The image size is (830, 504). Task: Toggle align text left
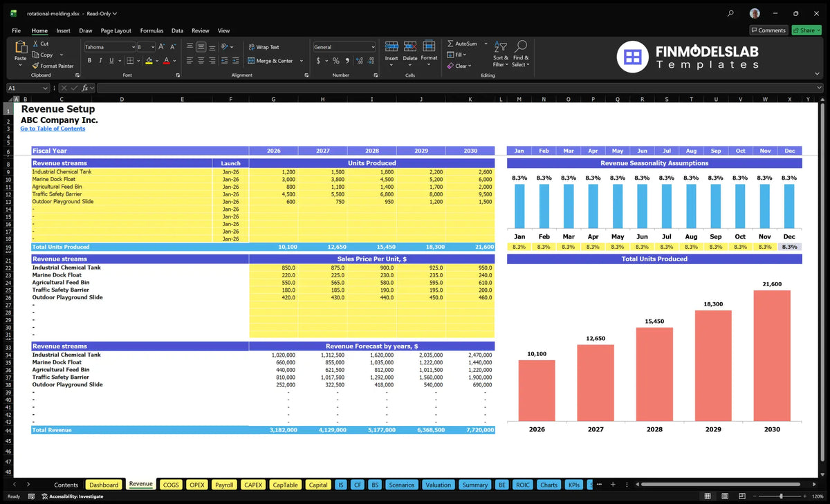(x=190, y=61)
